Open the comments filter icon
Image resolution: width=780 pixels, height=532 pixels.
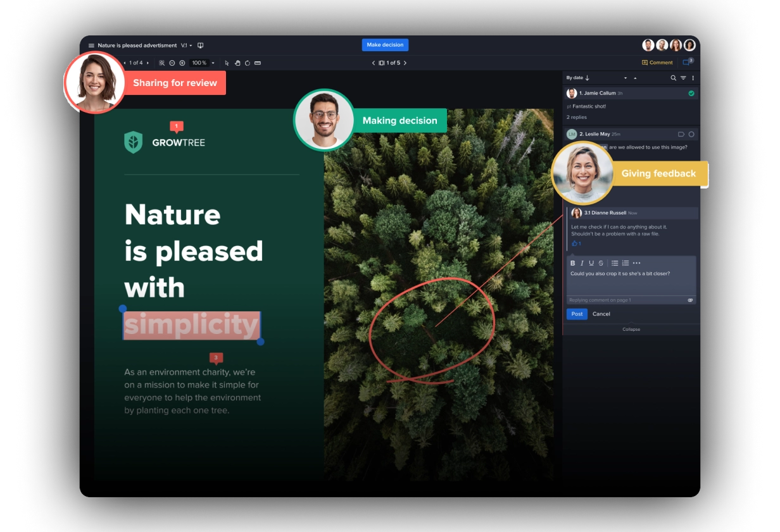click(683, 78)
